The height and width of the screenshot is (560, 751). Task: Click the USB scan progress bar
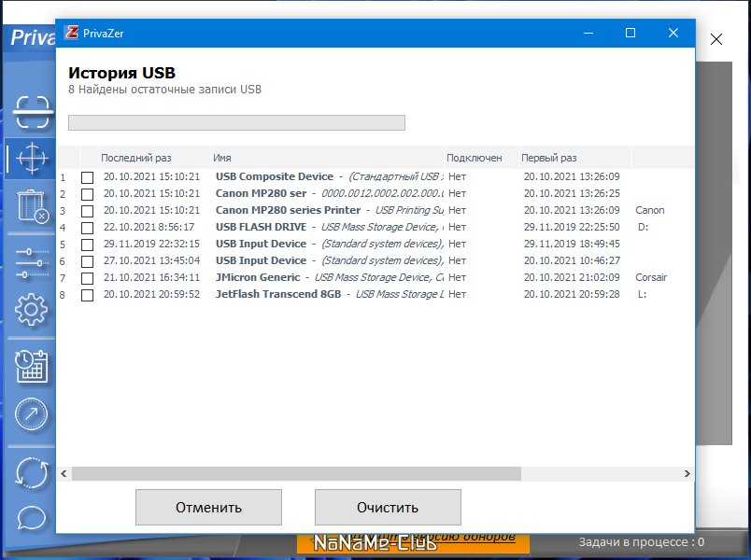(236, 122)
